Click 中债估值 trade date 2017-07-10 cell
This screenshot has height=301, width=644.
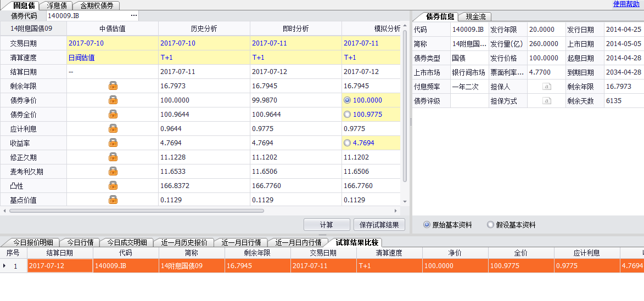click(x=113, y=43)
